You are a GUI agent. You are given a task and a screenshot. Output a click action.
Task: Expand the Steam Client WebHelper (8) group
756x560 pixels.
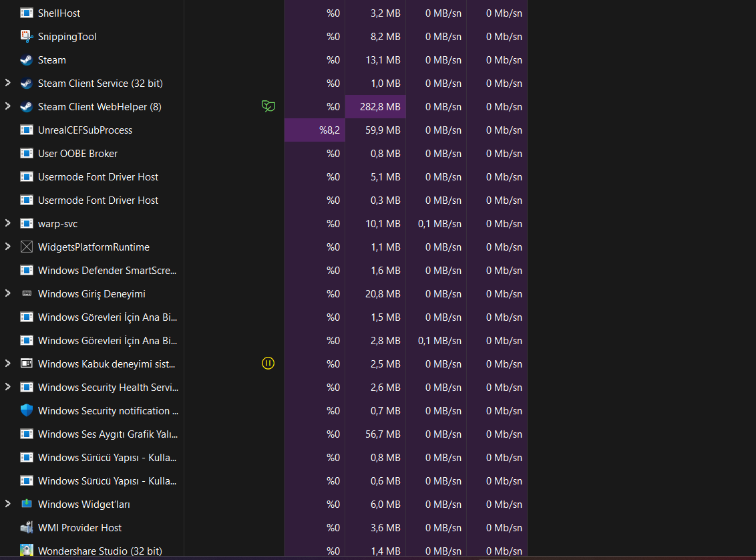(8, 106)
